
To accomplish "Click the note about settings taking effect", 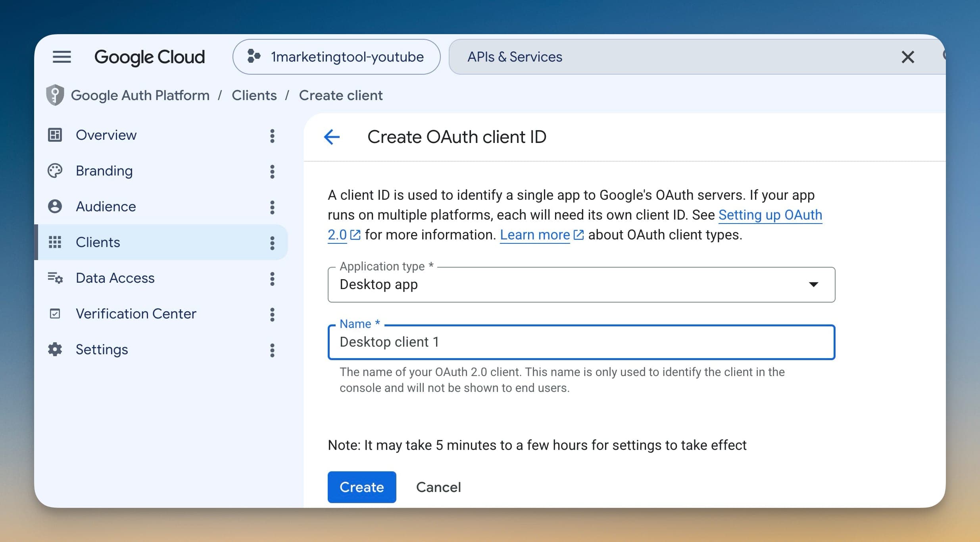I will (537, 445).
